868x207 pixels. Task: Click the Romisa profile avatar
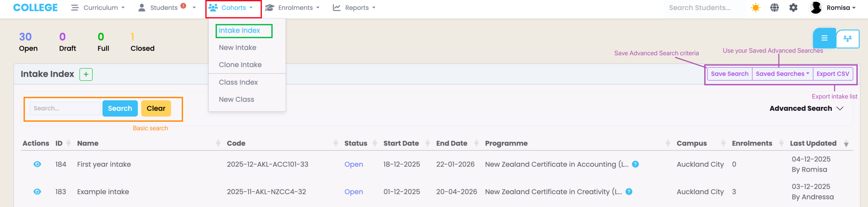tap(816, 8)
